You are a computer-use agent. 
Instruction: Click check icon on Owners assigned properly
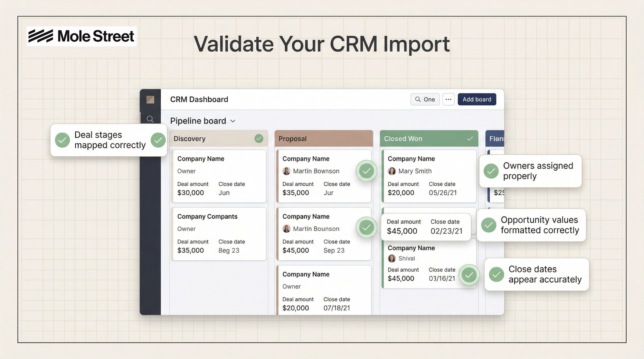491,171
